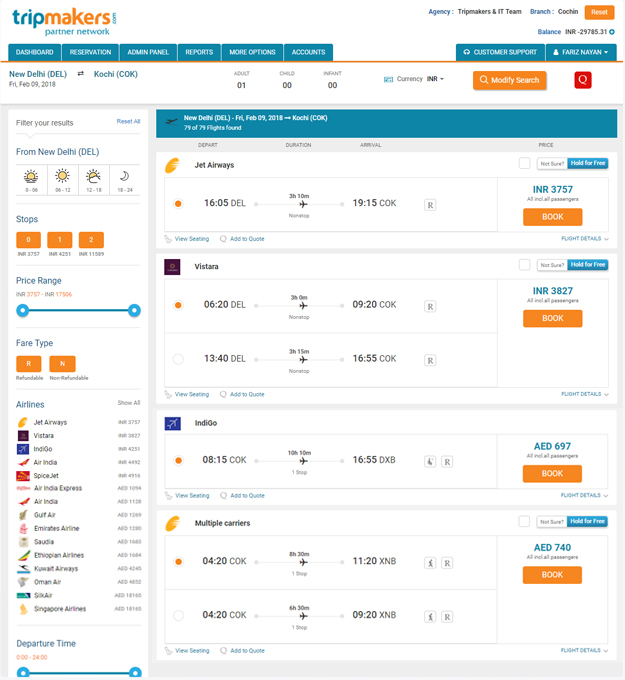Viewport: 625px width, 680px height.
Task: Click Reset All filters link
Action: pos(128,121)
